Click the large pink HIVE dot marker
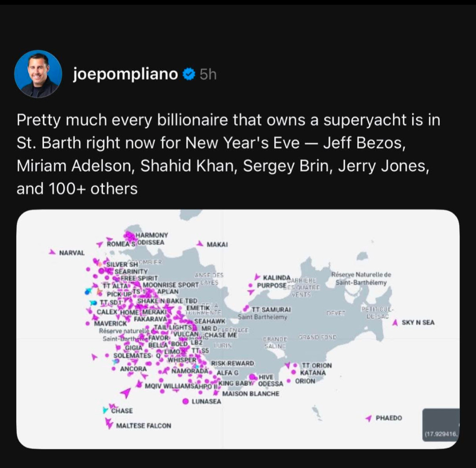The width and height of the screenshot is (476, 468). click(253, 377)
